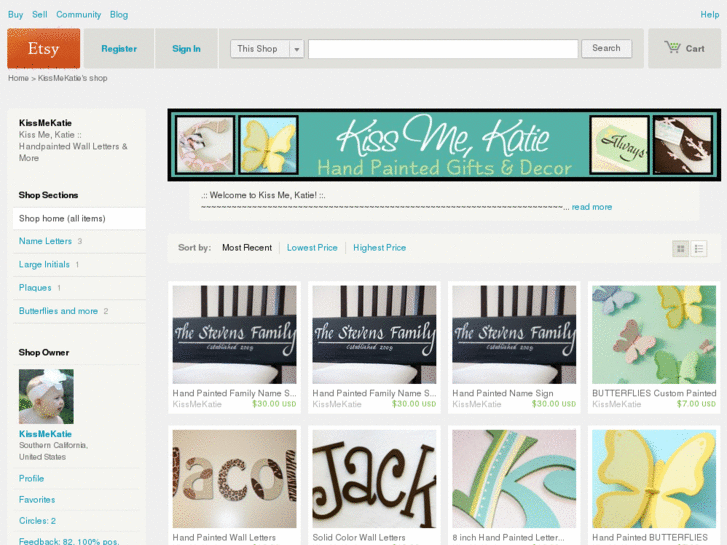Open the Jack Solid Color Wall Letters thumbnail

click(x=374, y=479)
